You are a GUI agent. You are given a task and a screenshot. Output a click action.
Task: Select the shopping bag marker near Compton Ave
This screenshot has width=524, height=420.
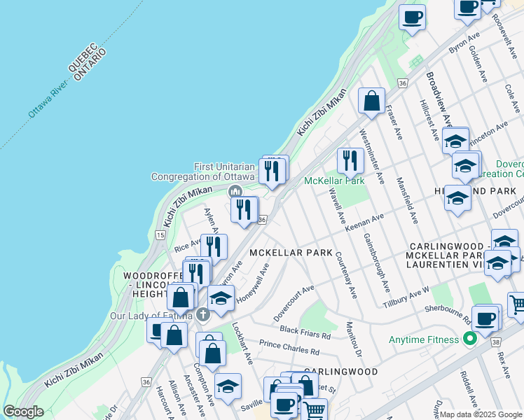(x=212, y=353)
